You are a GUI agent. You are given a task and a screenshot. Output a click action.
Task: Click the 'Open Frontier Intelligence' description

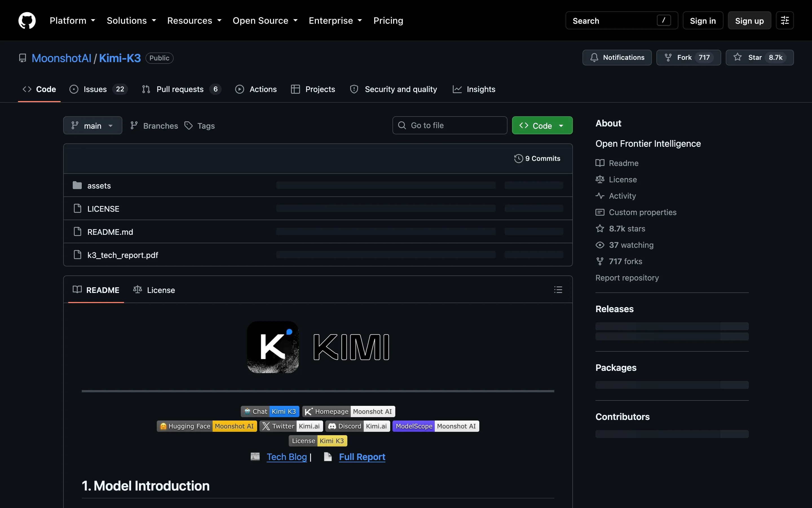[x=648, y=143]
